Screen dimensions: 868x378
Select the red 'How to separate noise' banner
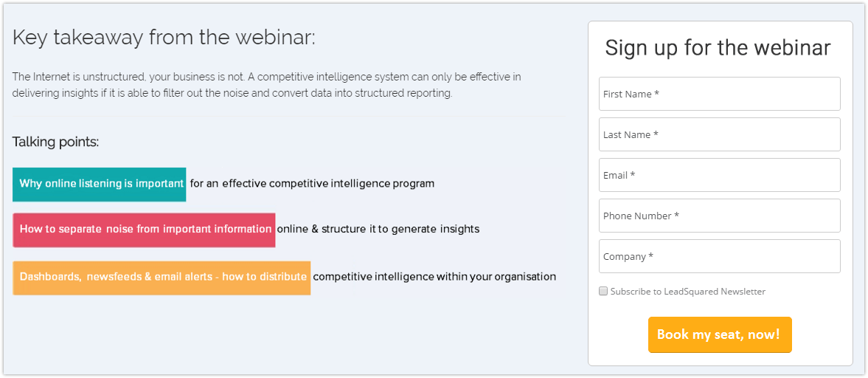tap(144, 230)
